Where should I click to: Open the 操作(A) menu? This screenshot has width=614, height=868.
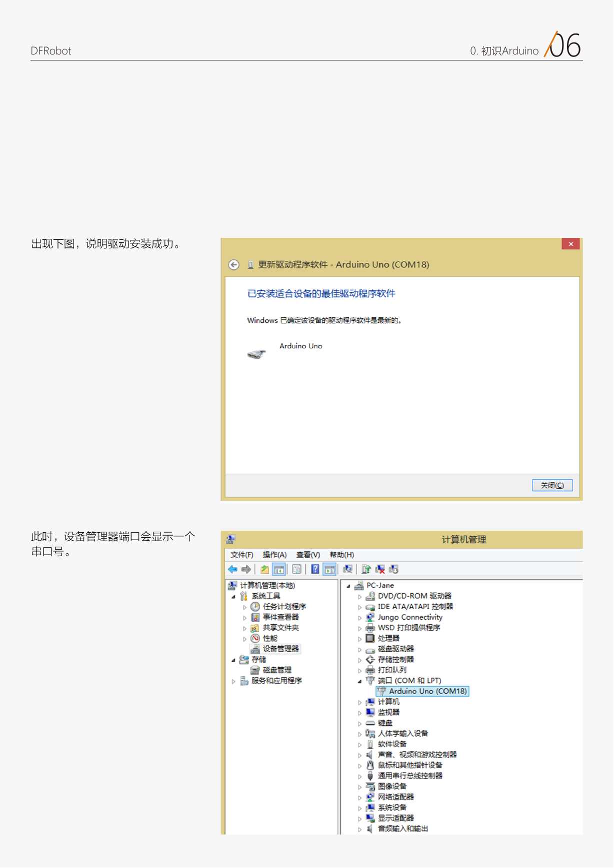click(x=274, y=555)
